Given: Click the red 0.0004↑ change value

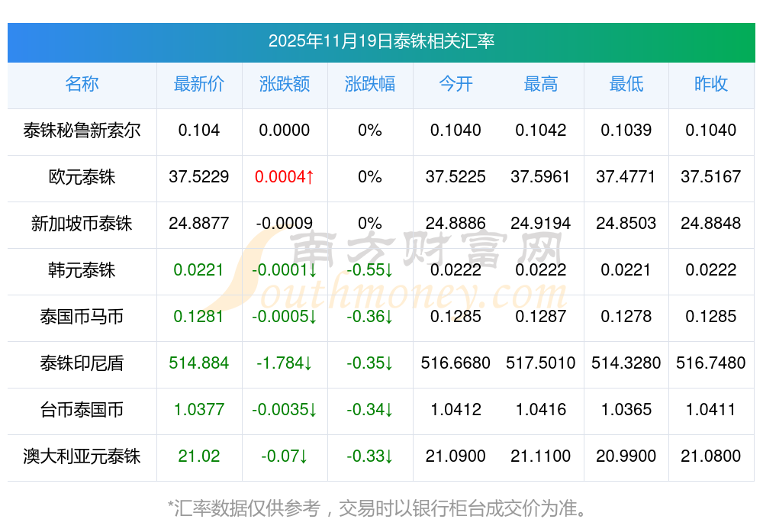Looking at the screenshot, I should click(x=285, y=177).
